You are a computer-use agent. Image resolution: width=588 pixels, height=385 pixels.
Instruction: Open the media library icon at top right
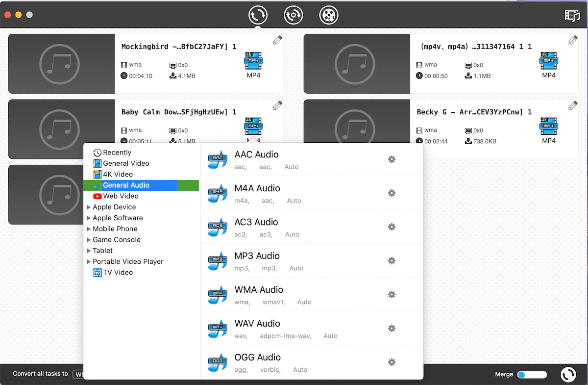coord(572,16)
